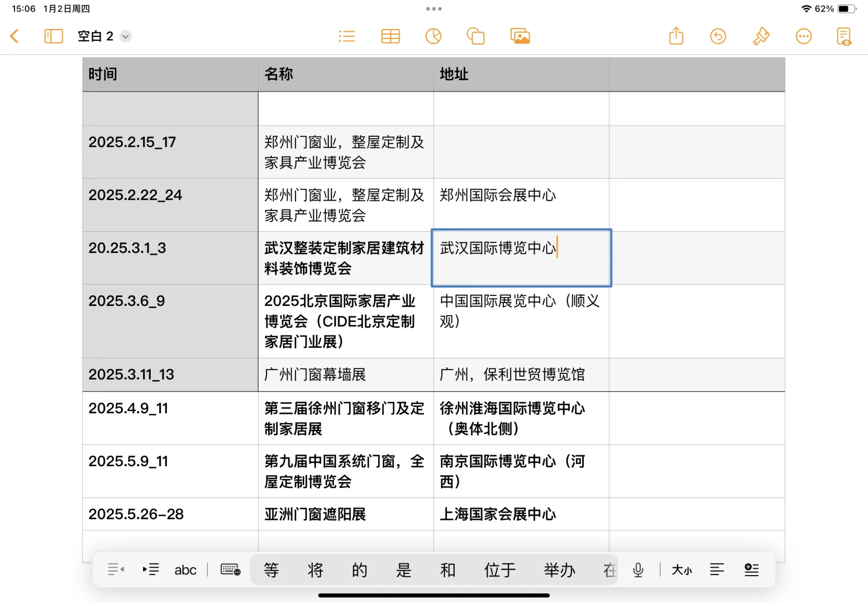Viewport: 868px width, 603px height.
Task: Open the Format paintbrush panel
Action: [761, 36]
